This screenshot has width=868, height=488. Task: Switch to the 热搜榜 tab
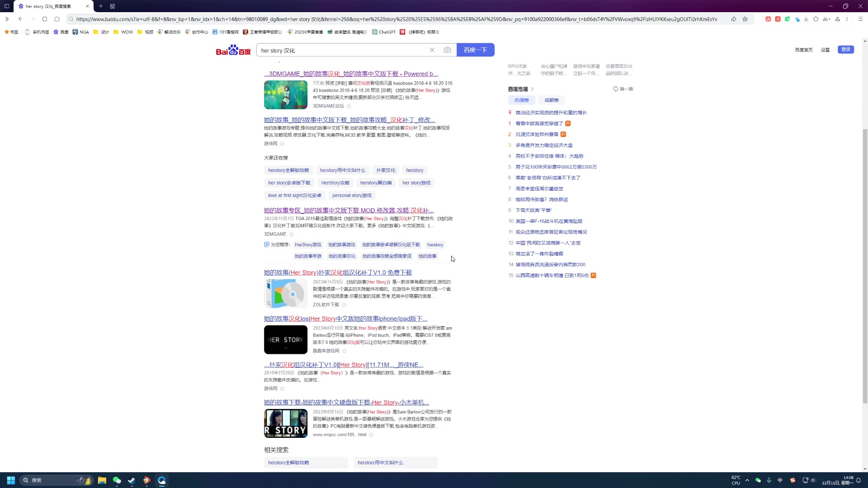[x=521, y=100]
